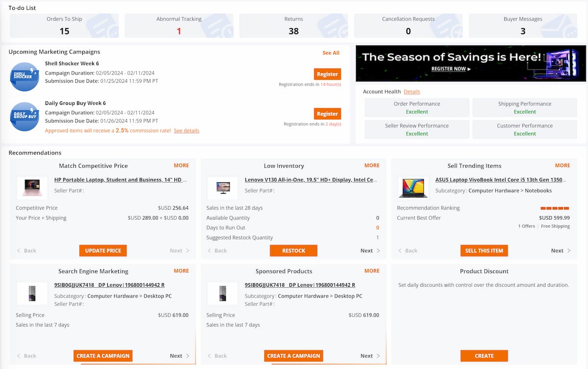Click the Season of Savings banner
The height and width of the screenshot is (369, 588).
(471, 63)
